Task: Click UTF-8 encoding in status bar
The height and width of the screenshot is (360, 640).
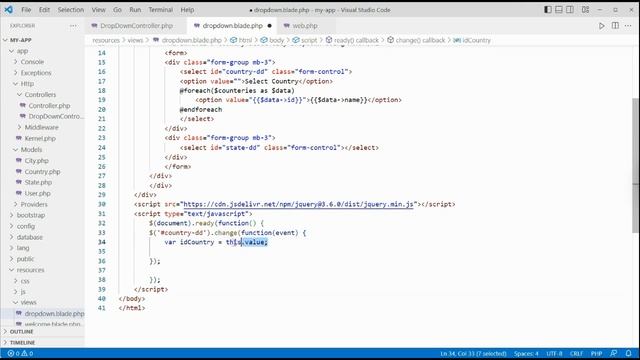Action: pos(554,353)
